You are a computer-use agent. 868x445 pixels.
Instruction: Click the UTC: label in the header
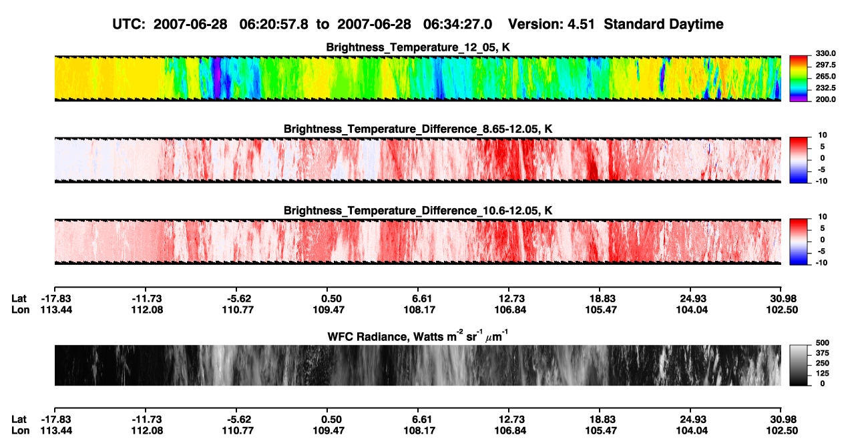point(129,24)
